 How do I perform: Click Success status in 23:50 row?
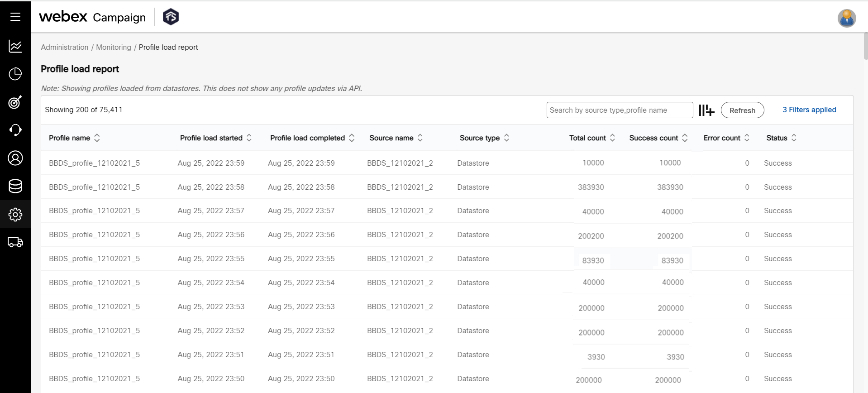coord(778,379)
